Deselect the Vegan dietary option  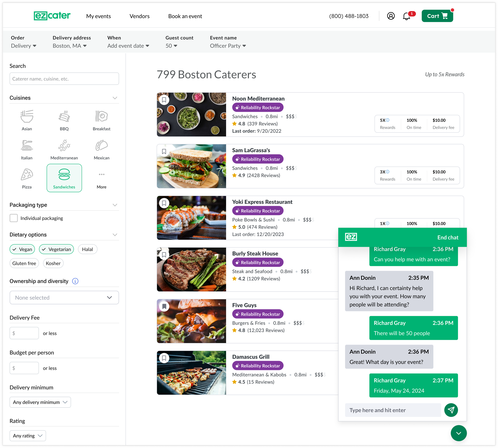[x=22, y=249]
